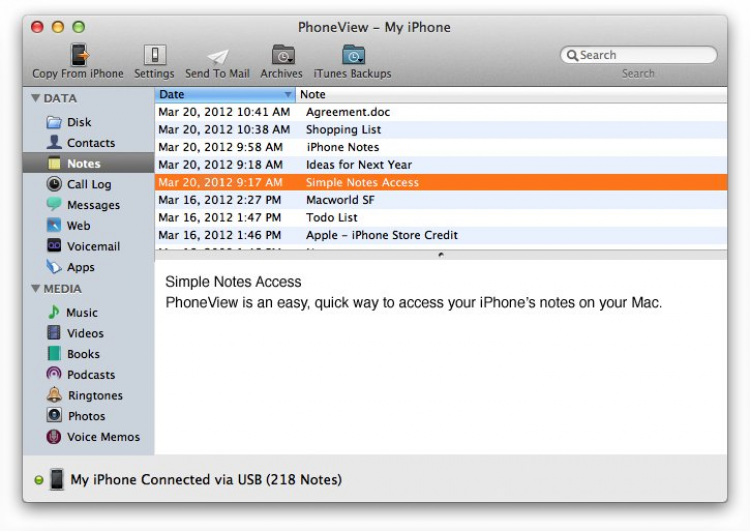Click the Music note icon
750x531 pixels.
click(54, 312)
